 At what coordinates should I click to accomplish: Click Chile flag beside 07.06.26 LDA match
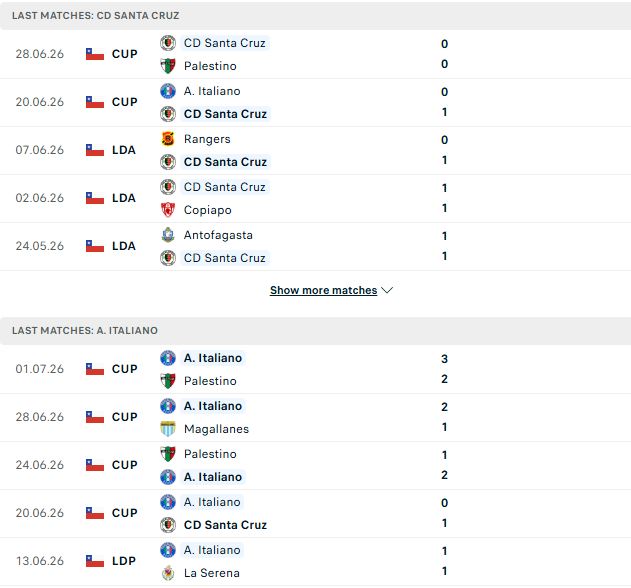95,150
